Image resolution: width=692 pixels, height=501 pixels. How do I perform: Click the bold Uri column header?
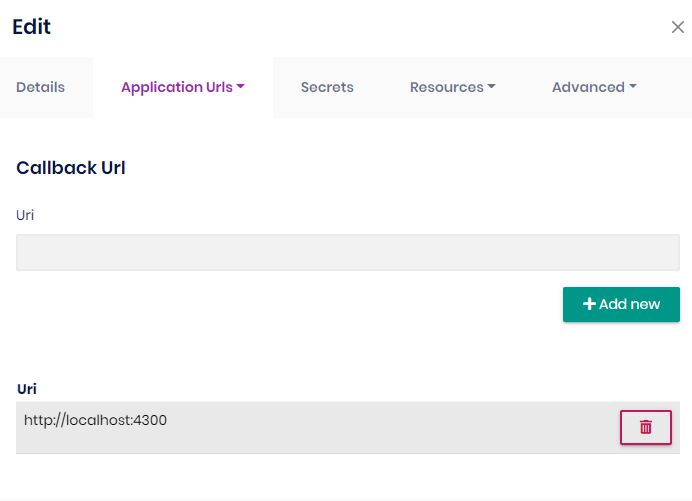point(27,388)
